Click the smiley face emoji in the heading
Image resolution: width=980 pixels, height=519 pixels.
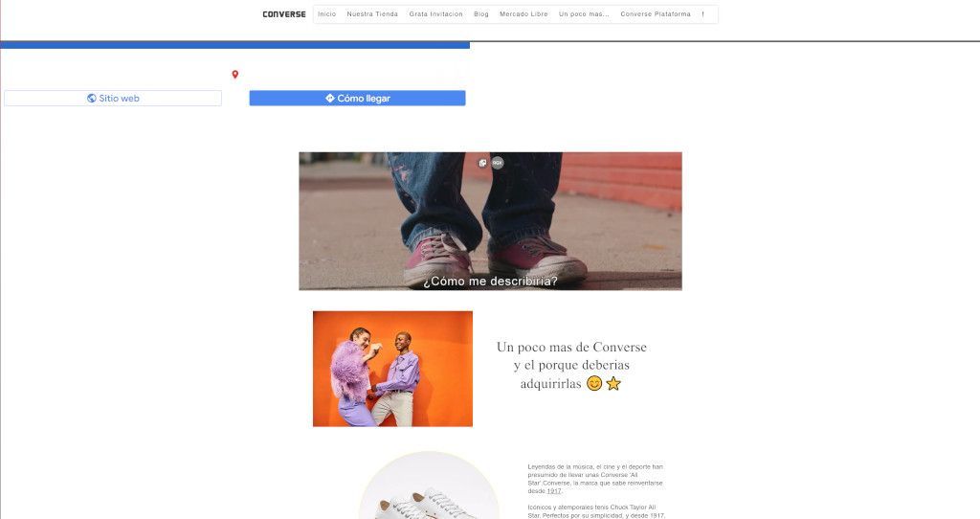pyautogui.click(x=594, y=383)
